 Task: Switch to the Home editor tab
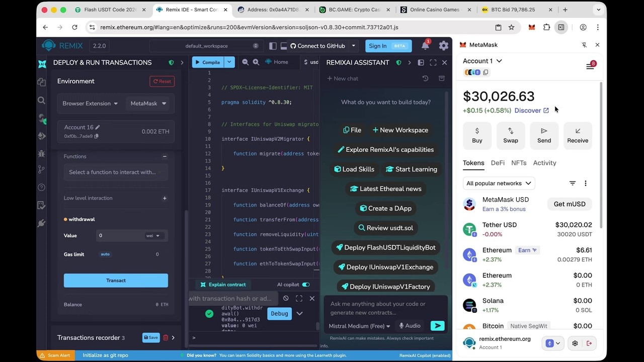(x=277, y=62)
